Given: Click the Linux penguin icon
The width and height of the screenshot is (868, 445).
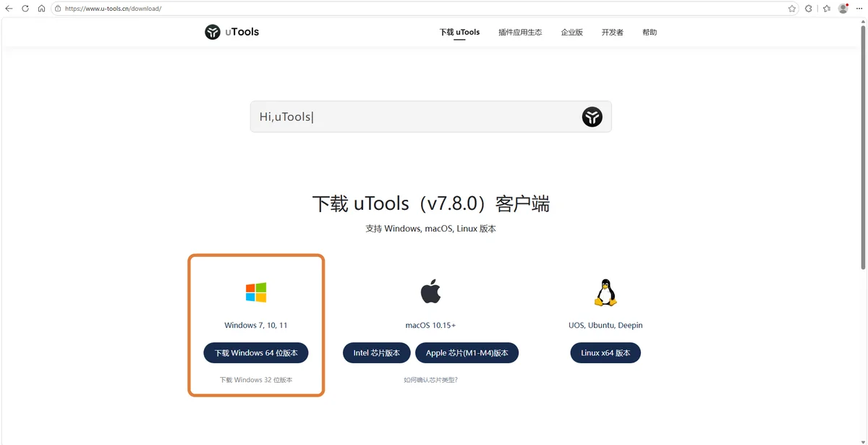Looking at the screenshot, I should pos(605,293).
